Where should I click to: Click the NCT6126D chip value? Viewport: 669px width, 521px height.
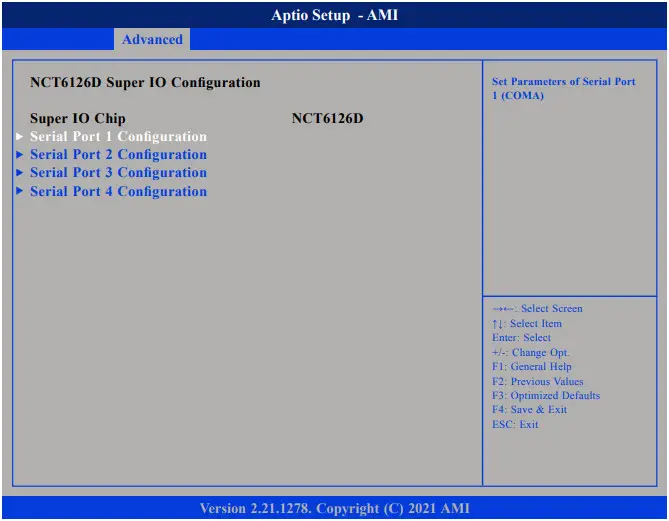[327, 118]
